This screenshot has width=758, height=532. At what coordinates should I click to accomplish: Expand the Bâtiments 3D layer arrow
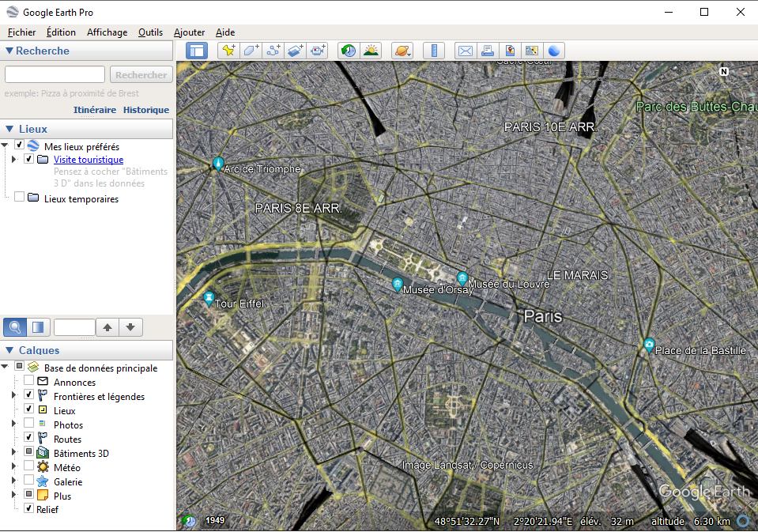coord(14,452)
